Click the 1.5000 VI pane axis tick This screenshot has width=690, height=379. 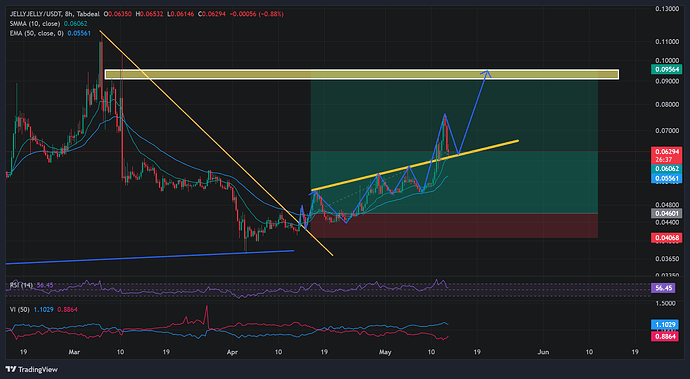click(x=666, y=303)
